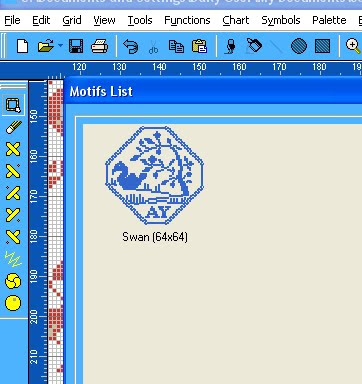Open the Palette menu
Screen dimensions: 362x384
329,20
